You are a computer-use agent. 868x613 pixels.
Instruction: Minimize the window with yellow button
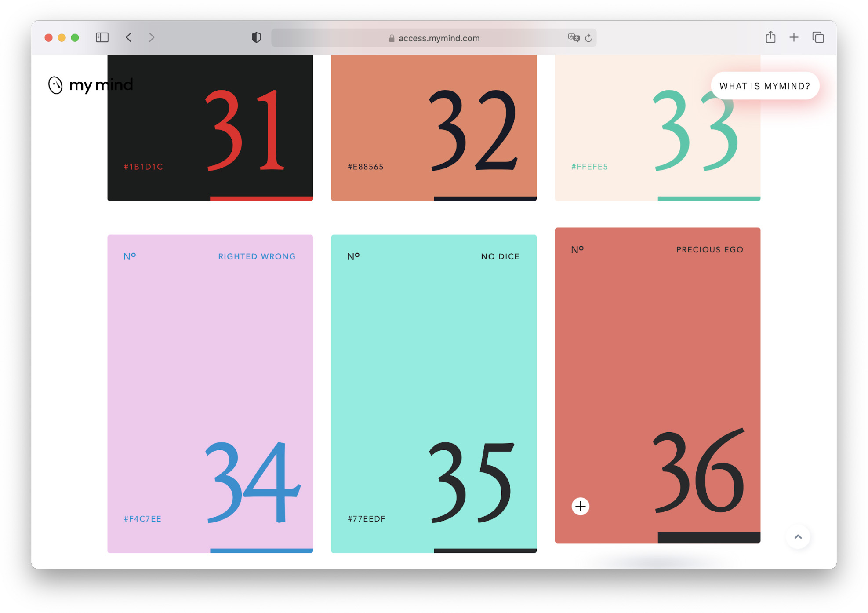(x=62, y=38)
